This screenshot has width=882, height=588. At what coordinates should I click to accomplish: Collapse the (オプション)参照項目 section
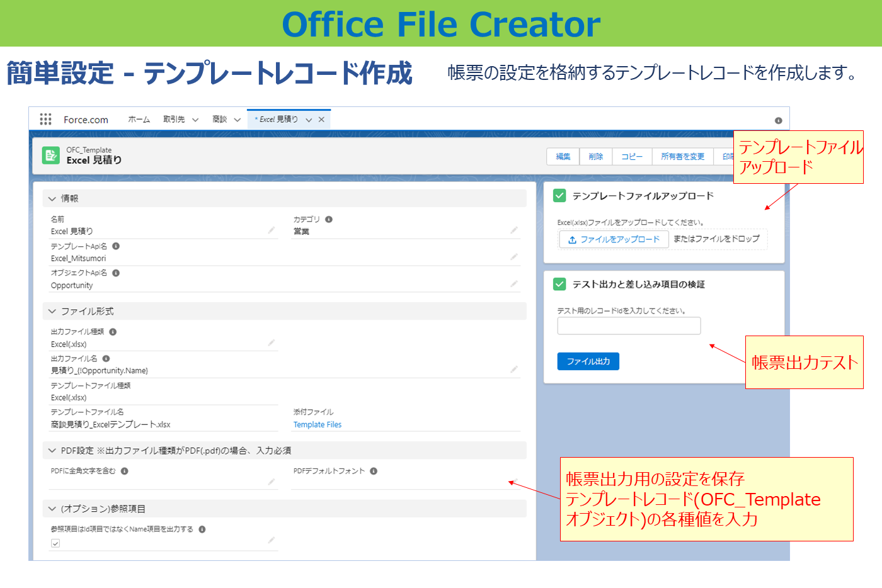52,509
